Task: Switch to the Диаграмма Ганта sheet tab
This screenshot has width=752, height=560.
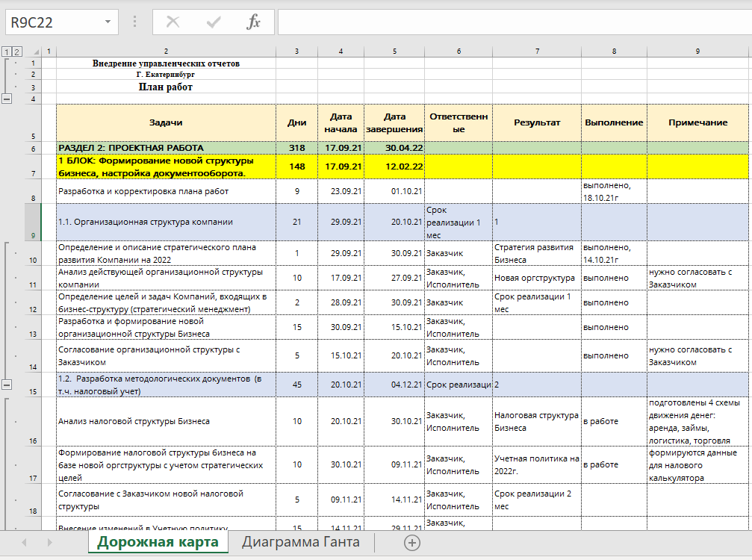Action: click(301, 542)
